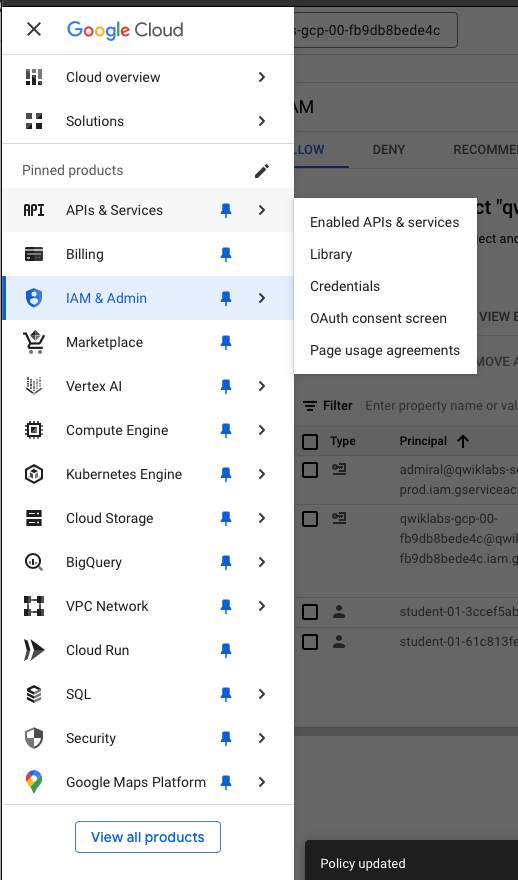The image size is (518, 880).
Task: Expand the Cloud Storage submenu arrow
Action: click(x=262, y=518)
